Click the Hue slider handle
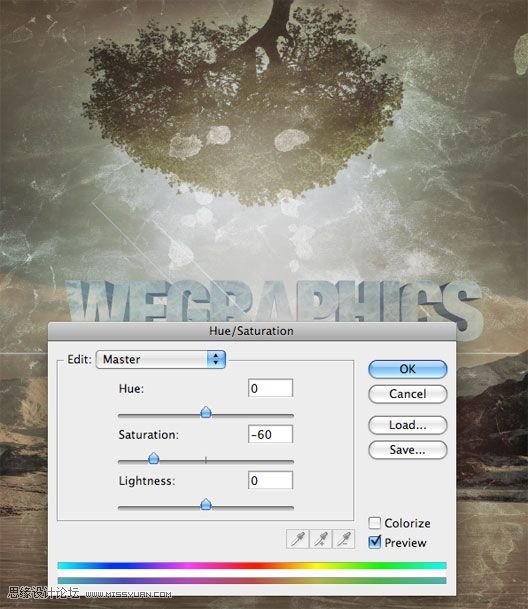Screen dimensions: 528x609 click(206, 412)
